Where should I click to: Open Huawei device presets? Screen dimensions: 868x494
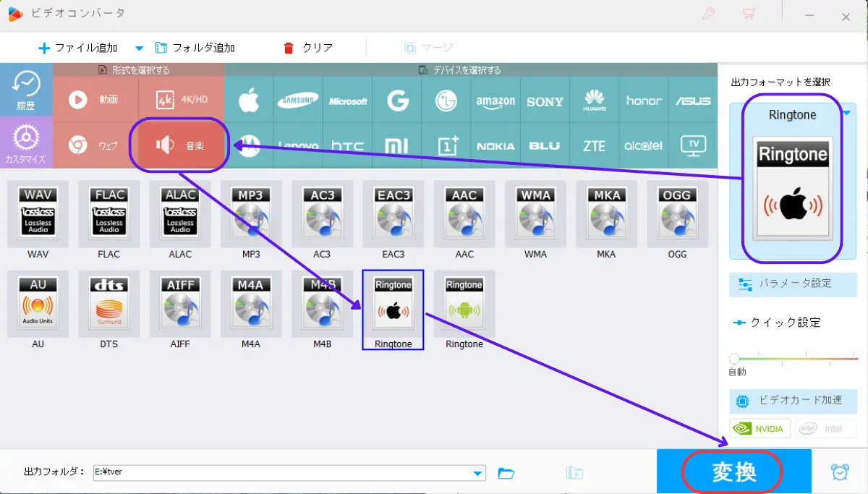(x=595, y=101)
